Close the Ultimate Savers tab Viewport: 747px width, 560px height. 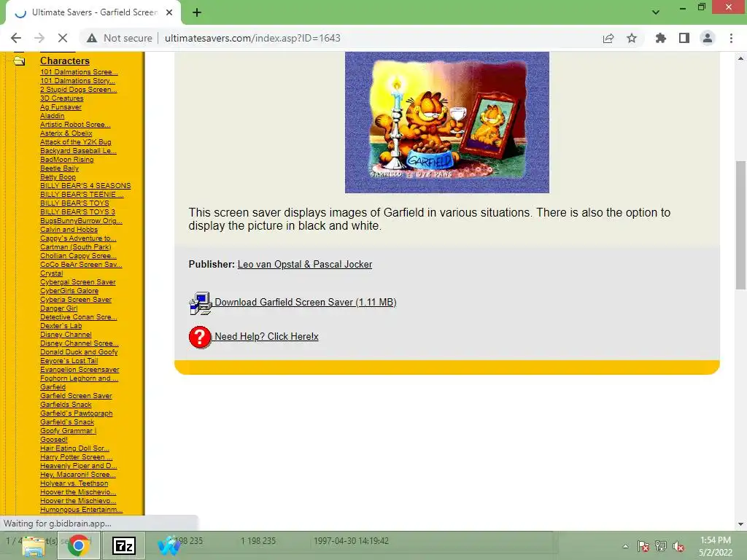point(169,12)
